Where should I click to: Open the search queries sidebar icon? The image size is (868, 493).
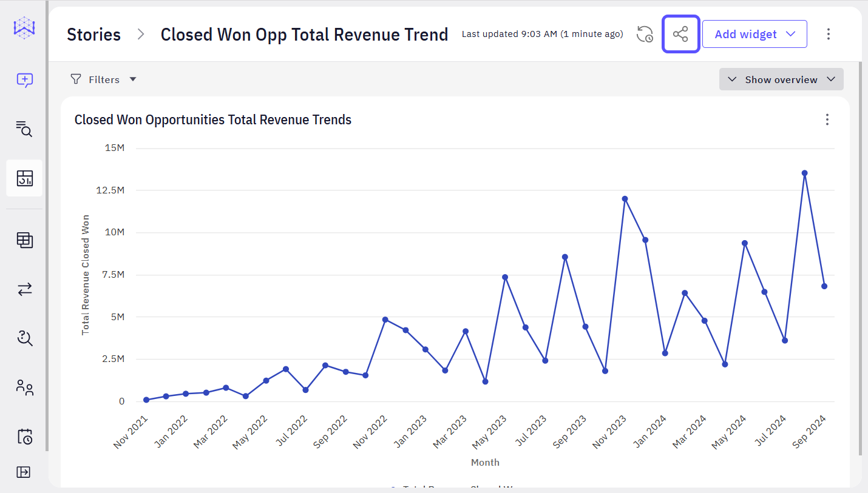tap(24, 129)
